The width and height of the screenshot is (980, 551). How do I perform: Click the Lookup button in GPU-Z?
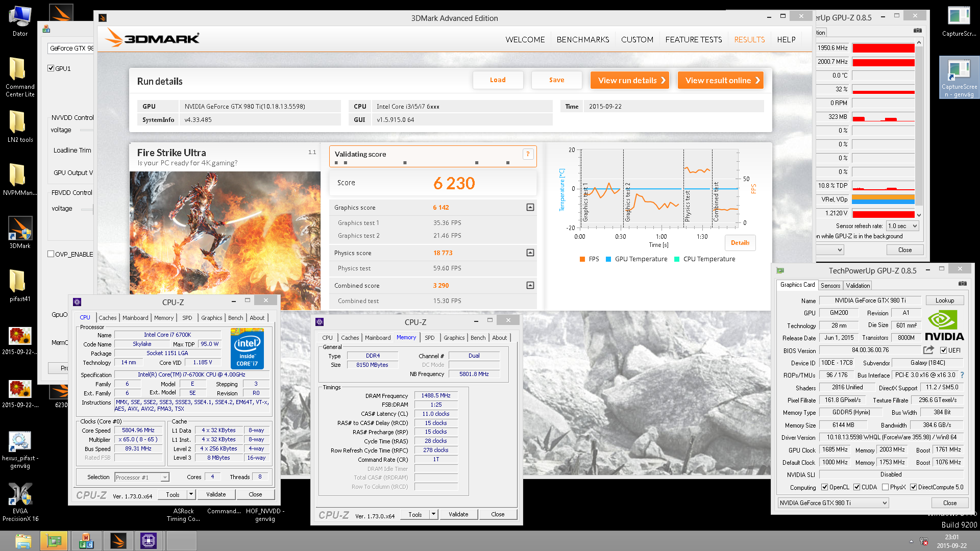944,300
